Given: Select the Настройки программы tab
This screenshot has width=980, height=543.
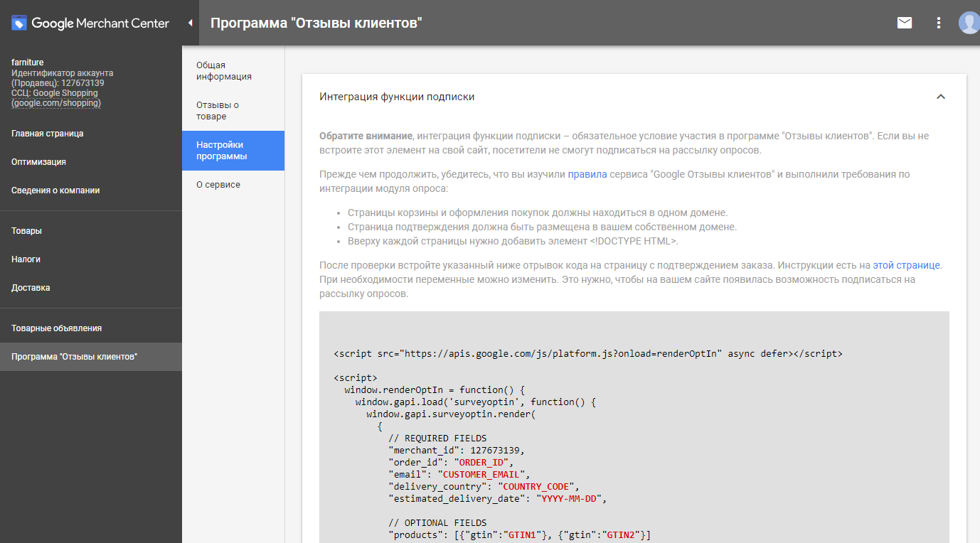Looking at the screenshot, I should [221, 151].
